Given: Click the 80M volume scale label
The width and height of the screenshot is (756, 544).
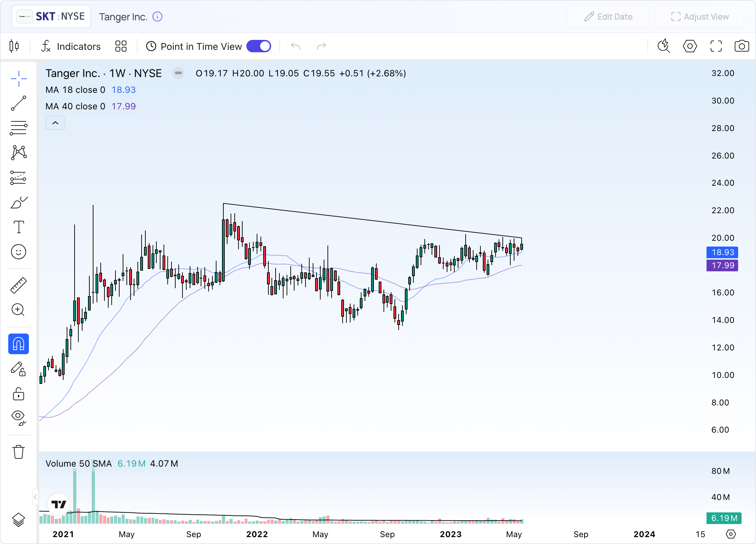Looking at the screenshot, I should (721, 471).
